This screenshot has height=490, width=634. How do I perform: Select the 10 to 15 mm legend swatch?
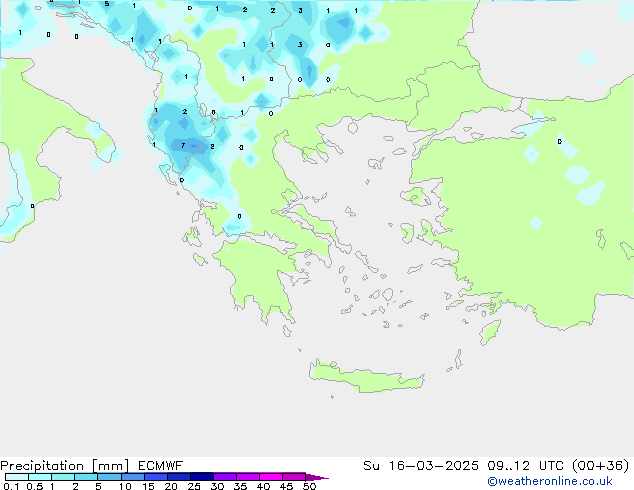[132, 477]
